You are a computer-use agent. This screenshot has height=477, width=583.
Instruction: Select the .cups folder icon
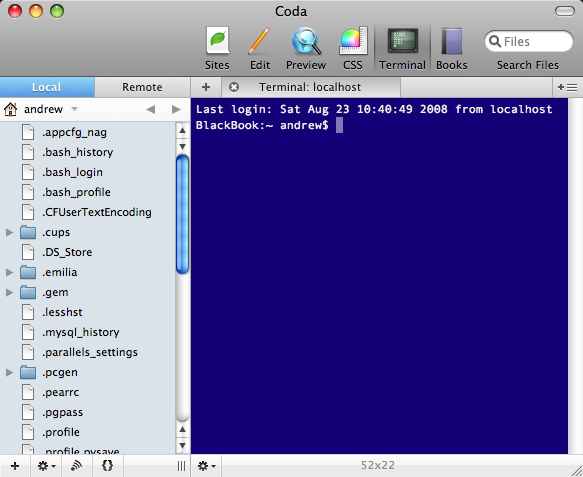click(28, 232)
